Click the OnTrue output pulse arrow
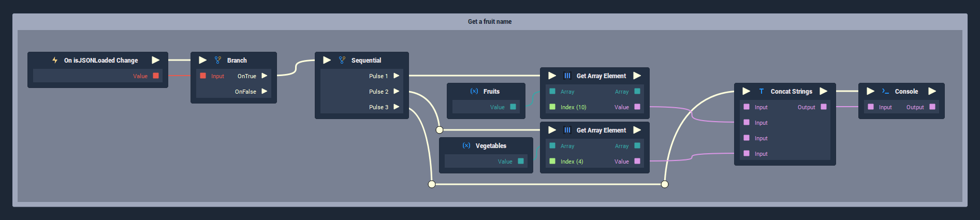 [x=265, y=76]
